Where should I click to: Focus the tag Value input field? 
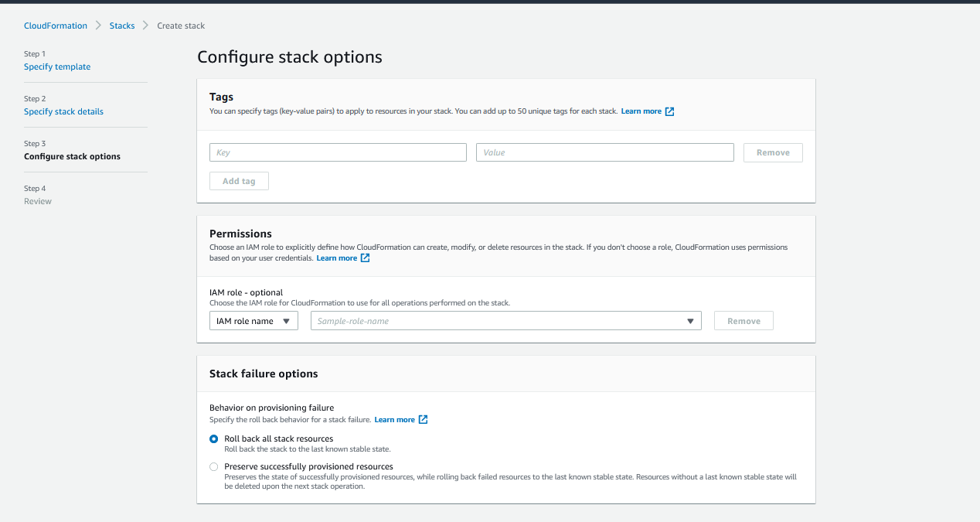tap(604, 152)
